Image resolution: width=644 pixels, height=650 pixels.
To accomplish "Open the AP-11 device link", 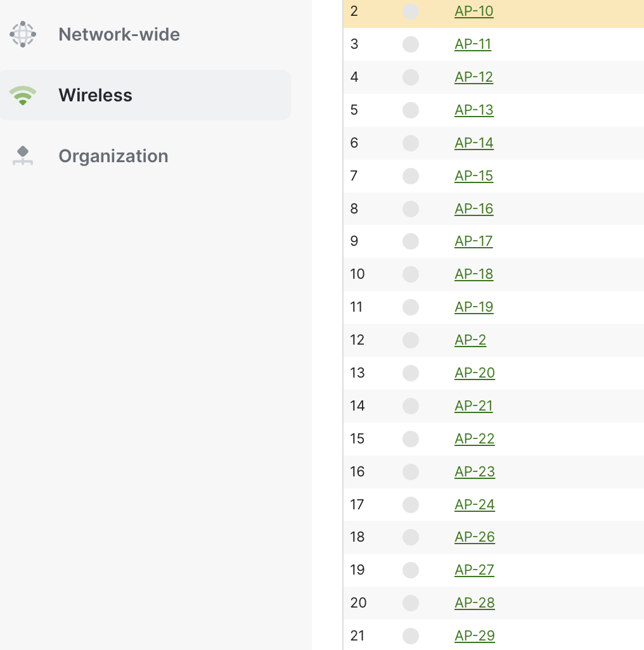I will pos(473,44).
